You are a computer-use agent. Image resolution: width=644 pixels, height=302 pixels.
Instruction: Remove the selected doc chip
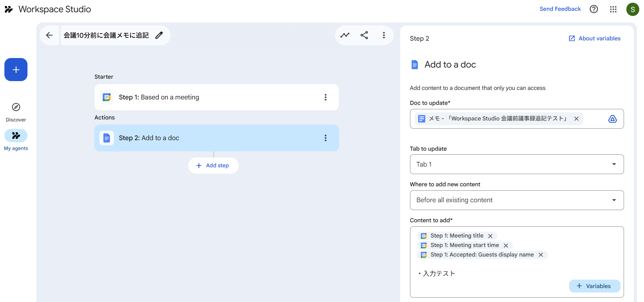[576, 119]
